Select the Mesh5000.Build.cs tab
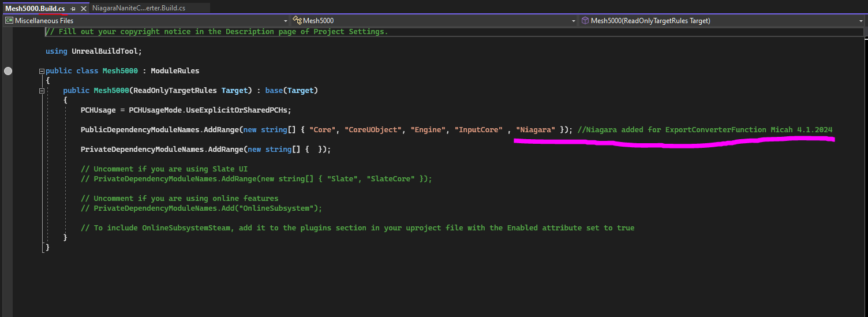The height and width of the screenshot is (317, 868). [x=35, y=9]
